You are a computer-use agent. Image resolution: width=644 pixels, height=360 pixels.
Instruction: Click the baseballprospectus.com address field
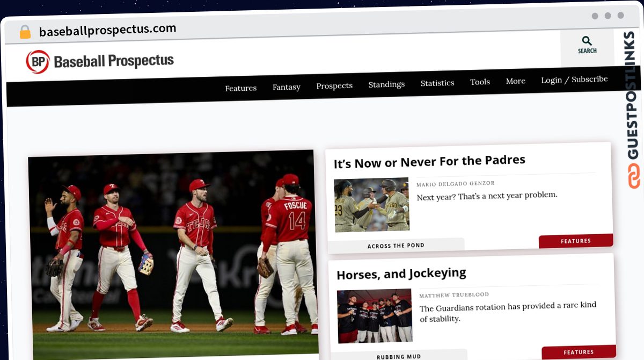(107, 30)
